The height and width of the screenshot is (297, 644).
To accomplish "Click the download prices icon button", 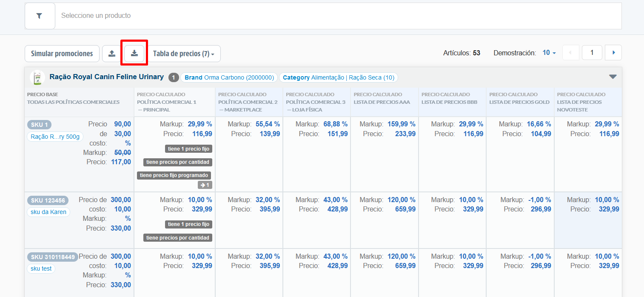I will (134, 54).
